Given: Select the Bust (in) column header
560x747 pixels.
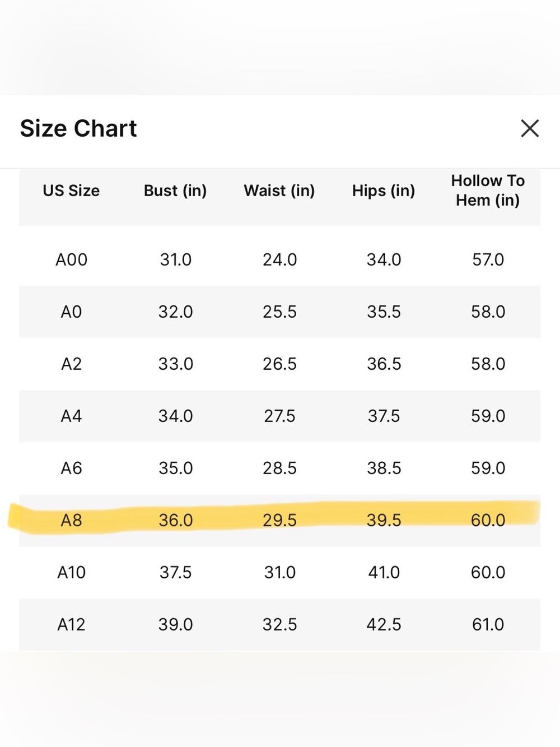Looking at the screenshot, I should click(175, 191).
